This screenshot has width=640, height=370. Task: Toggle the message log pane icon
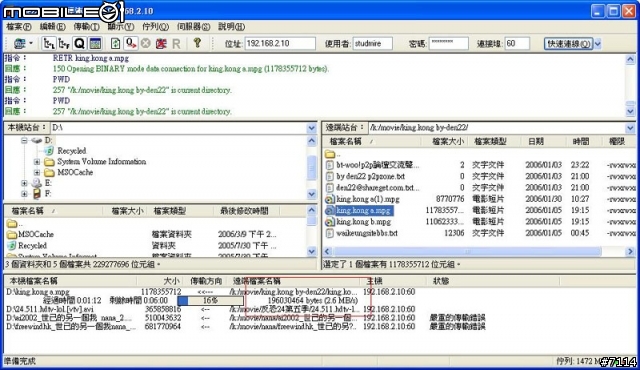(x=95, y=43)
